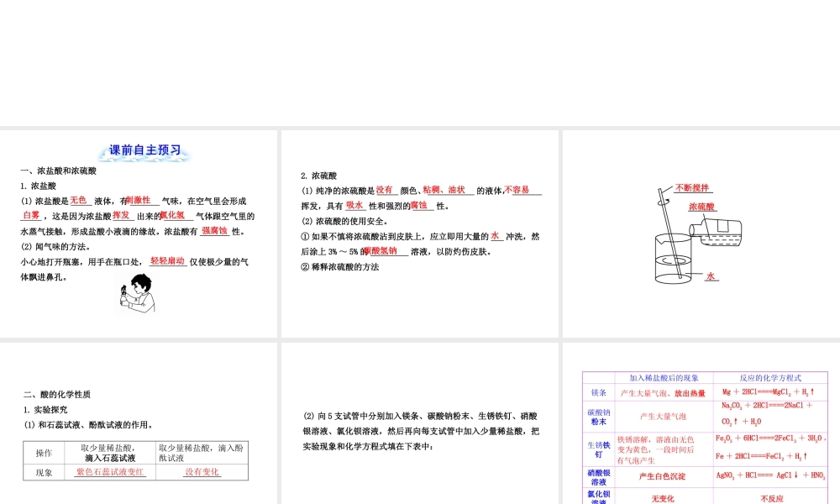Click the column header 反应的化学方程式
Screen dimensions: 840x504
(770, 378)
